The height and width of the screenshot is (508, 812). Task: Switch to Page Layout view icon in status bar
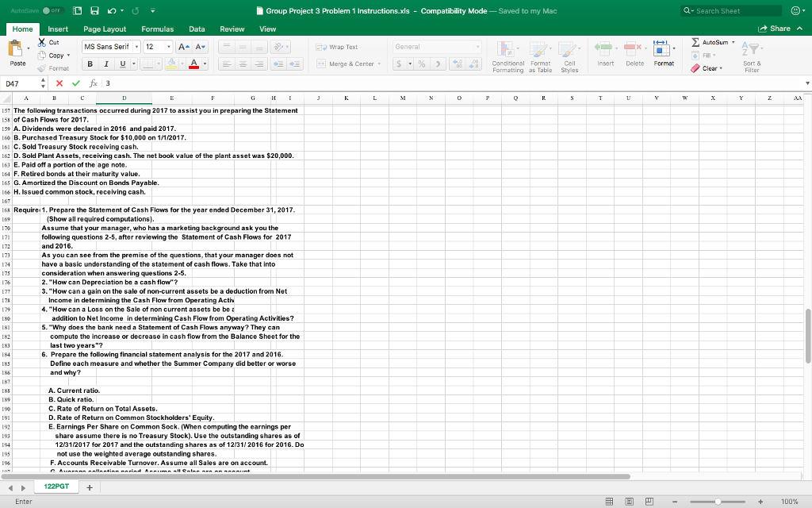click(629, 502)
